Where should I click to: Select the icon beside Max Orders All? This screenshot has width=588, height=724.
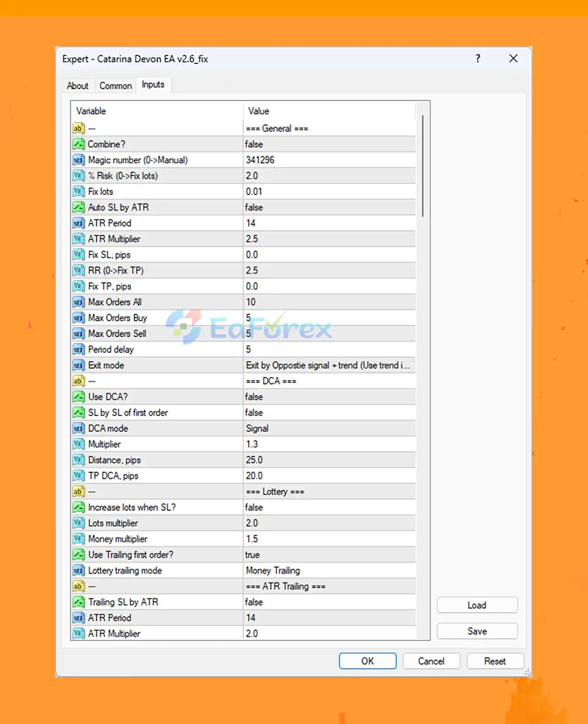click(x=79, y=302)
